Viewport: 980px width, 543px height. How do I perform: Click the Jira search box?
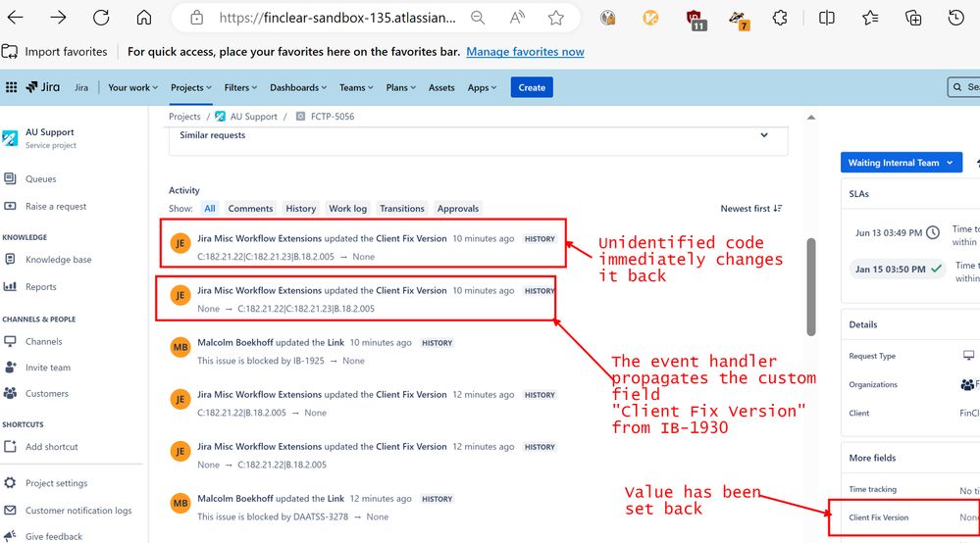coord(963,87)
